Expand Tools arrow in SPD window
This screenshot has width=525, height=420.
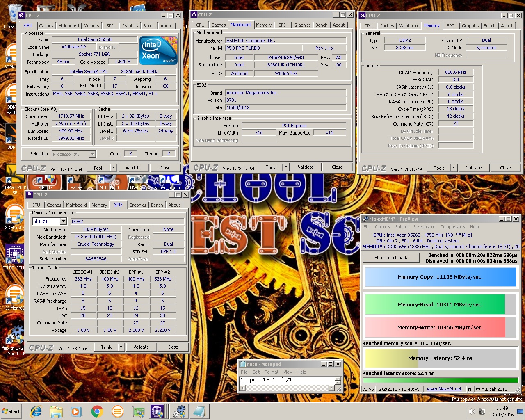tap(121, 347)
